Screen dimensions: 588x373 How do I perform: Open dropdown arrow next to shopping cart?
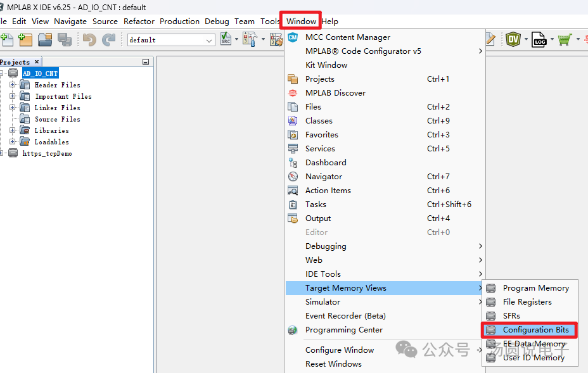click(578, 39)
